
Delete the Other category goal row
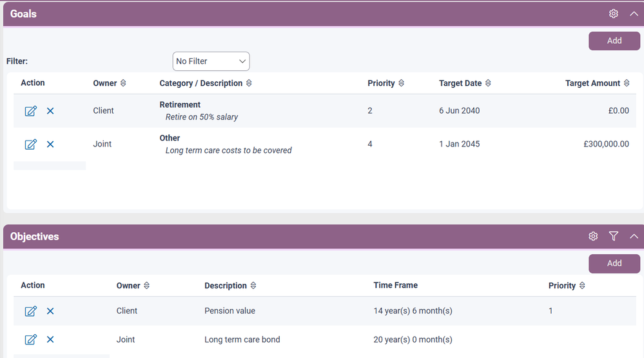click(x=50, y=144)
